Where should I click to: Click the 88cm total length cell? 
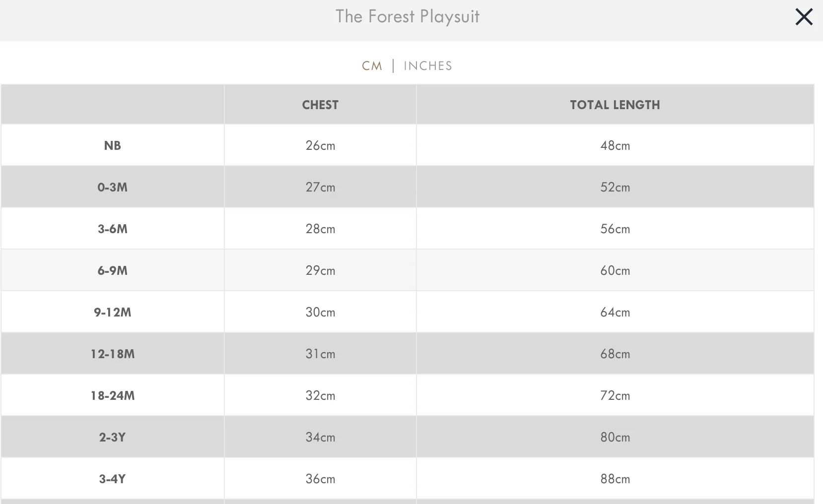coord(615,479)
